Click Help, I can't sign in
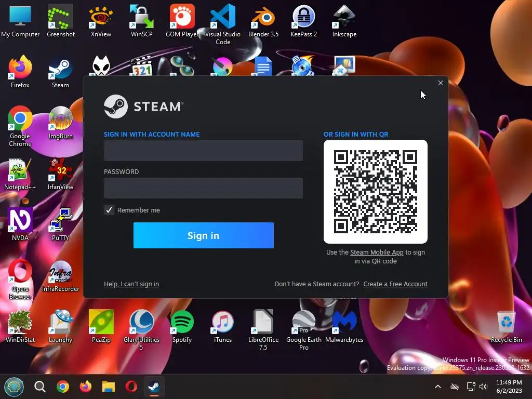The width and height of the screenshot is (532, 399). (131, 284)
